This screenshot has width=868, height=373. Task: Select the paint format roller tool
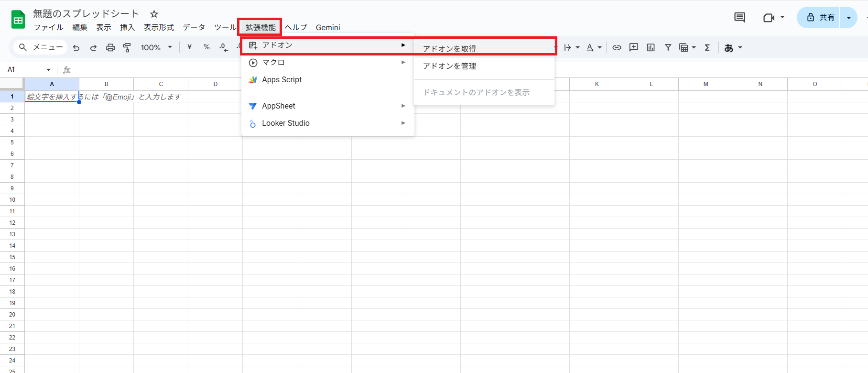click(x=127, y=47)
